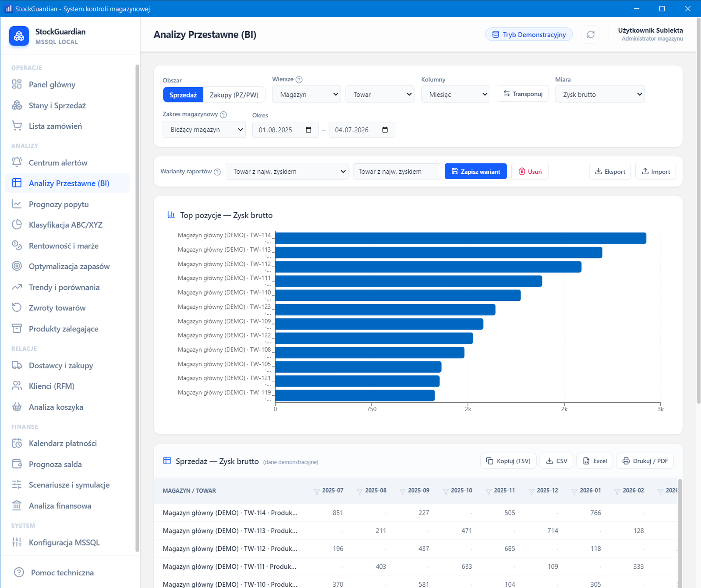The width and height of the screenshot is (701, 588).
Task: Click filter icon on 2025-09 column
Action: coord(403,491)
